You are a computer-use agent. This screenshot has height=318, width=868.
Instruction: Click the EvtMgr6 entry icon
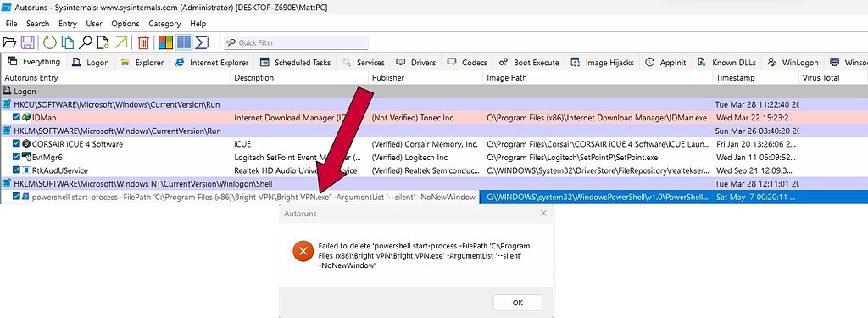(x=26, y=158)
